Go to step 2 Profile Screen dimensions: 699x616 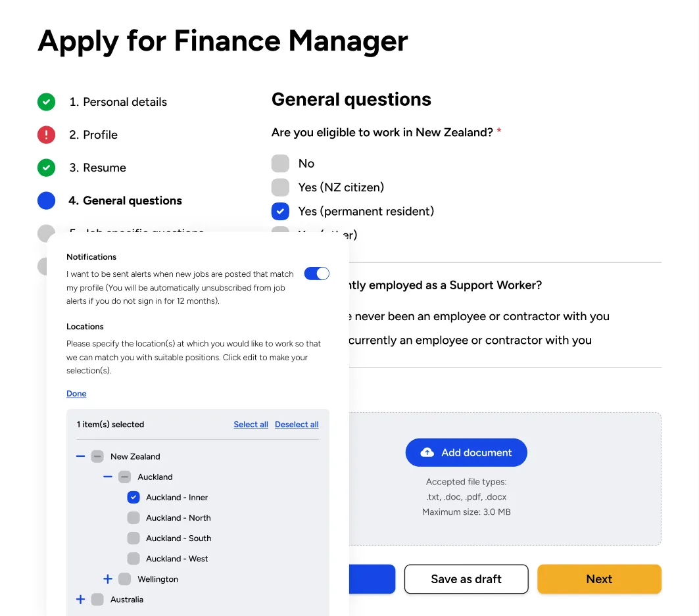tap(93, 135)
